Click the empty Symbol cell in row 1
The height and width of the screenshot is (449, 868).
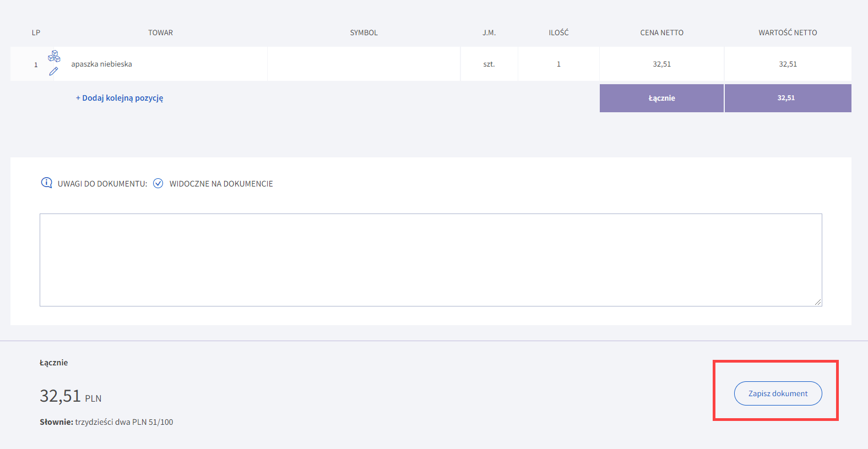(364, 64)
